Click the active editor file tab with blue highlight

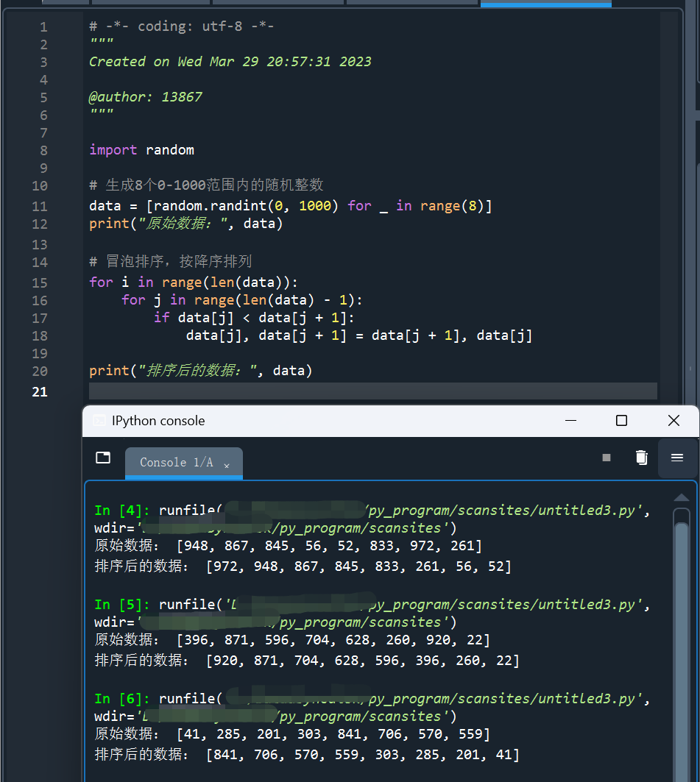pos(546,3)
